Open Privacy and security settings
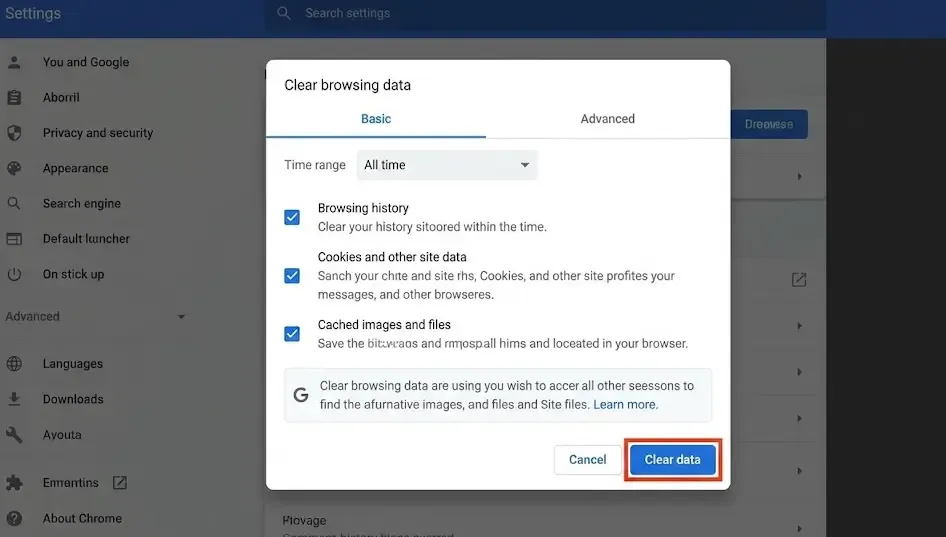 coord(98,133)
